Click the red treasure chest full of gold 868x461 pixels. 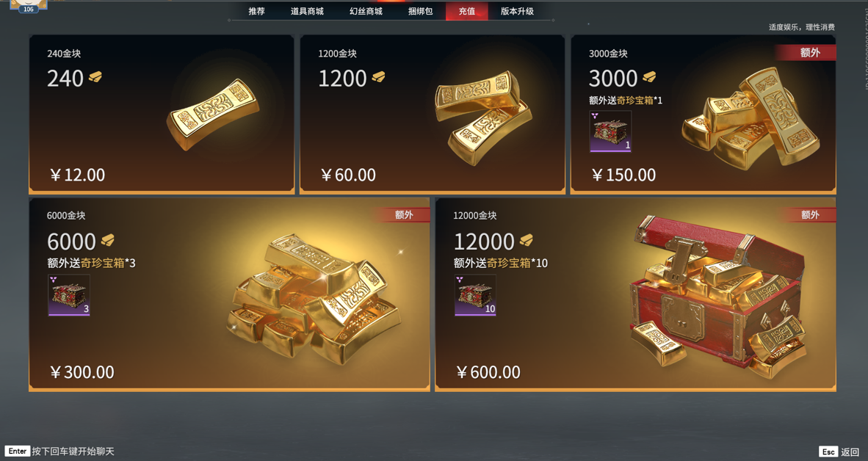(x=717, y=296)
